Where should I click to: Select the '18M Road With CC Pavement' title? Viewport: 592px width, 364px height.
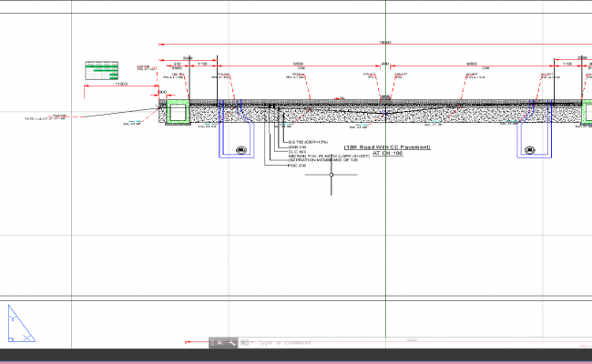coord(386,147)
